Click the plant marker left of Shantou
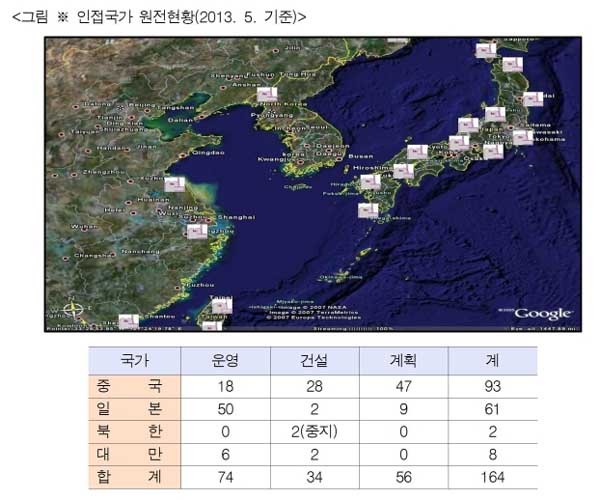 coord(129,321)
